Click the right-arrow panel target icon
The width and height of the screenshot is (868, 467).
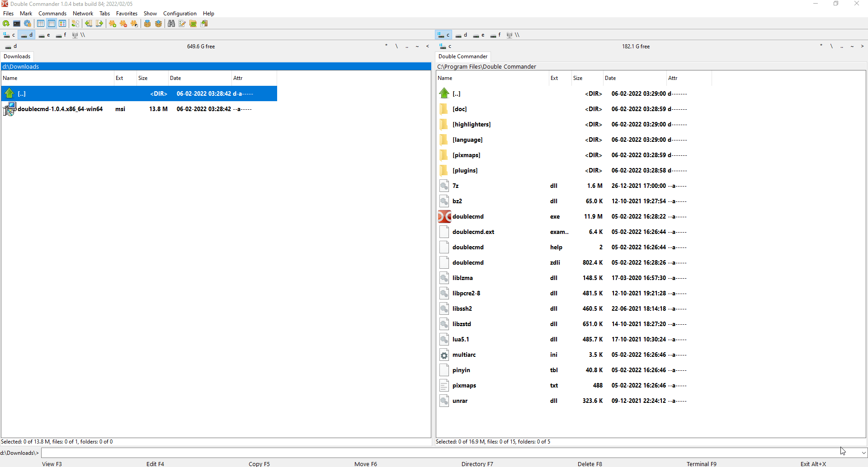(x=99, y=23)
